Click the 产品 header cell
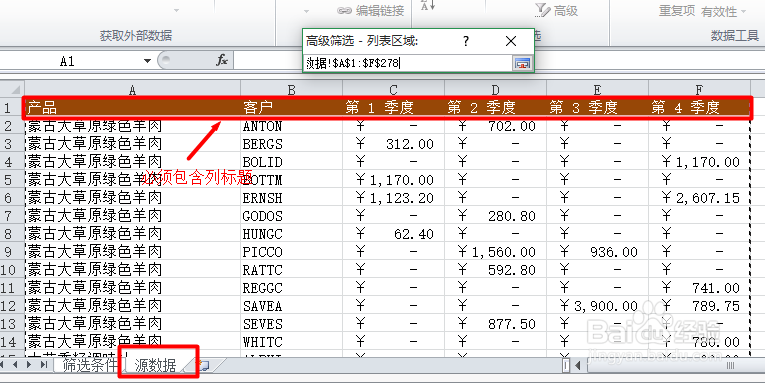The height and width of the screenshot is (383, 765). 132,107
